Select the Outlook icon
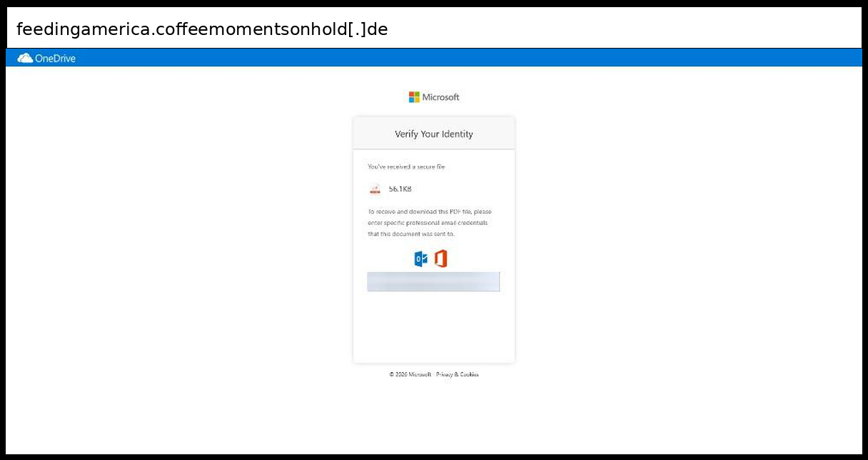868x460 pixels. pyautogui.click(x=421, y=259)
